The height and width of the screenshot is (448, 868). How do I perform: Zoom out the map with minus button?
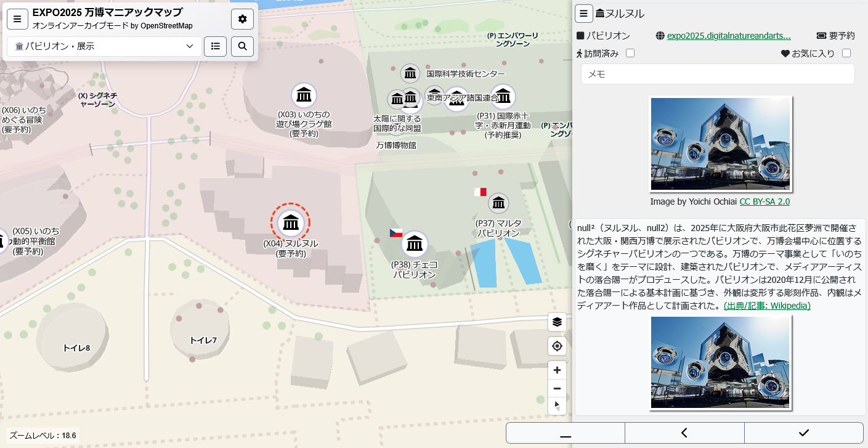pyautogui.click(x=557, y=388)
